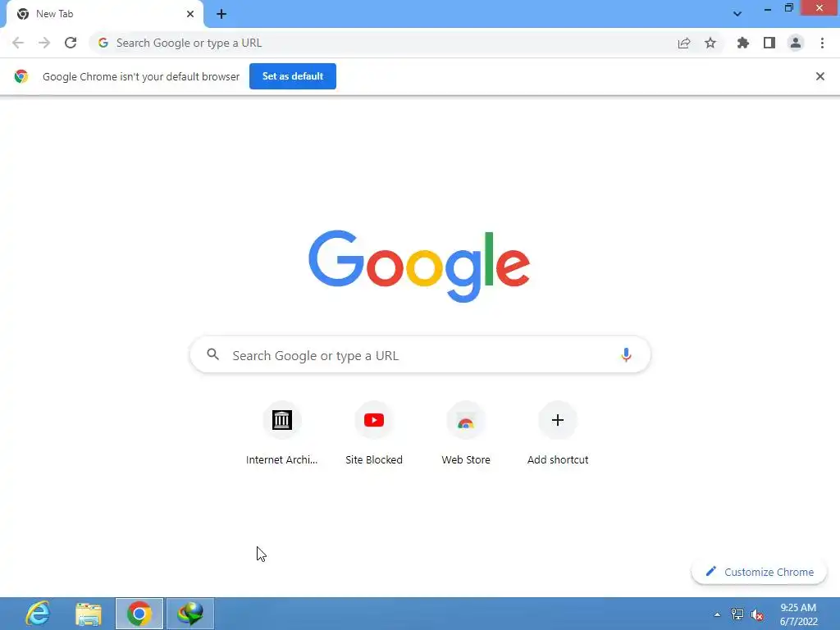Click the Customize Chrome button
The image size is (840, 630).
pos(759,572)
